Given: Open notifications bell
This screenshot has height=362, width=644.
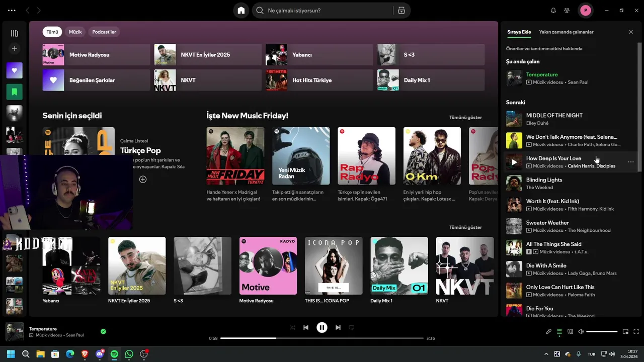Looking at the screenshot, I should click(553, 11).
